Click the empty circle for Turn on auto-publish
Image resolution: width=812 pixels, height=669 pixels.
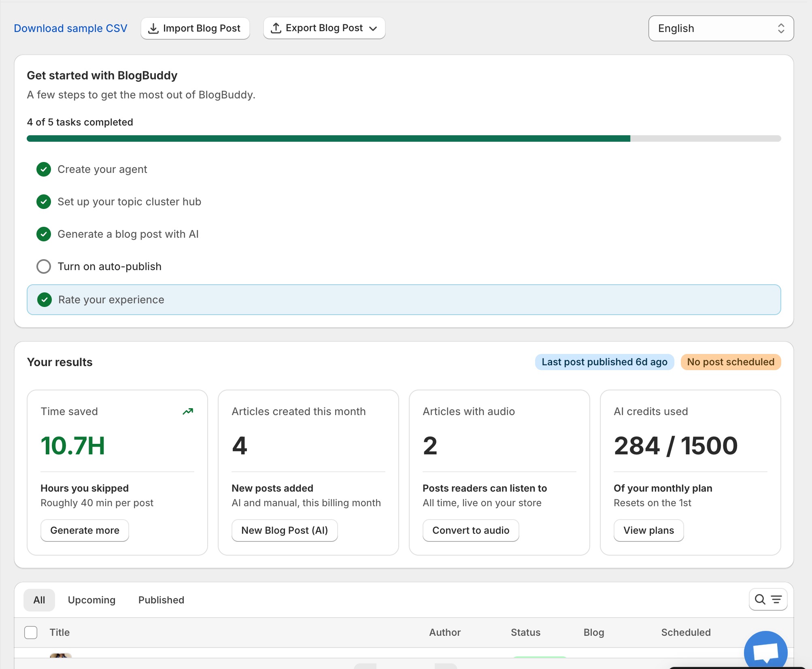[x=44, y=266]
